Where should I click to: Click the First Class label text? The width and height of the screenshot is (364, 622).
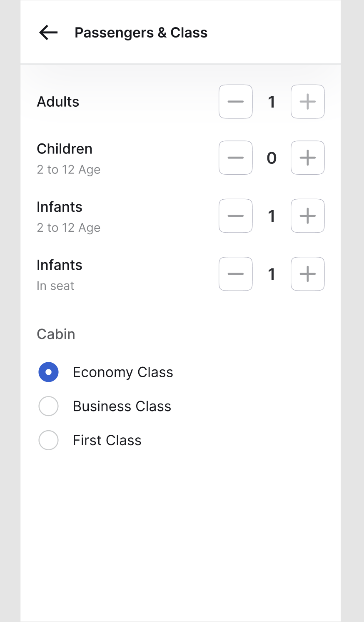click(x=107, y=440)
